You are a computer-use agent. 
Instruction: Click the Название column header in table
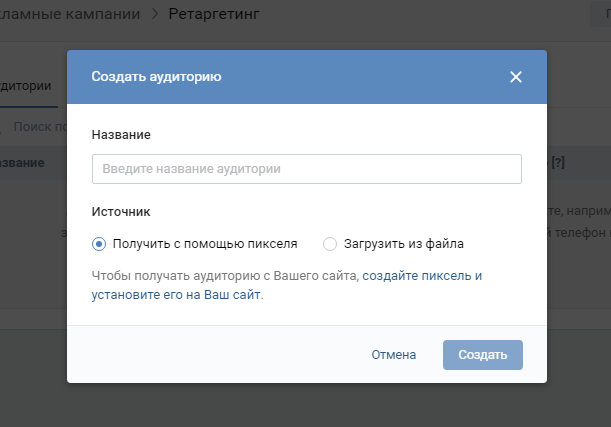[x=22, y=162]
